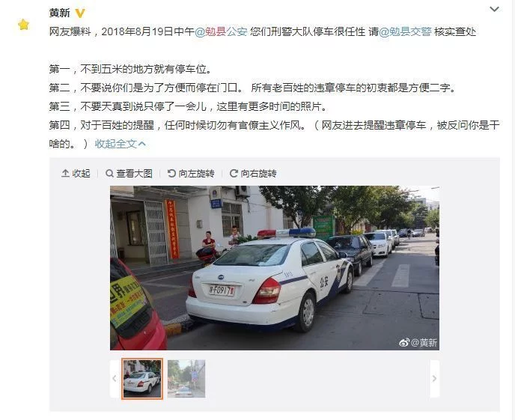Select the second street thumbnail
The height and width of the screenshot is (420, 515).
[x=186, y=379]
